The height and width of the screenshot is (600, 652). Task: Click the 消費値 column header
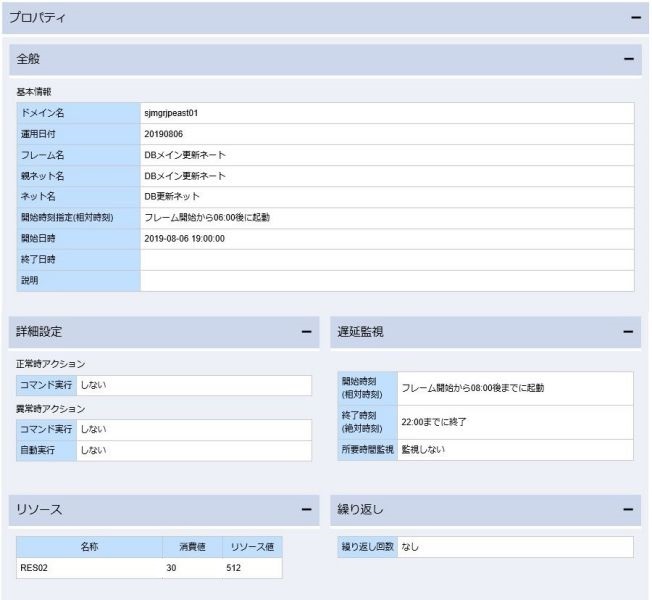[192, 547]
